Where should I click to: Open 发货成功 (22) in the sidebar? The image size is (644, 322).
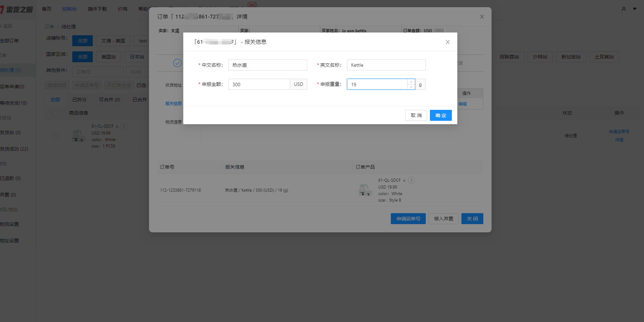(14, 149)
